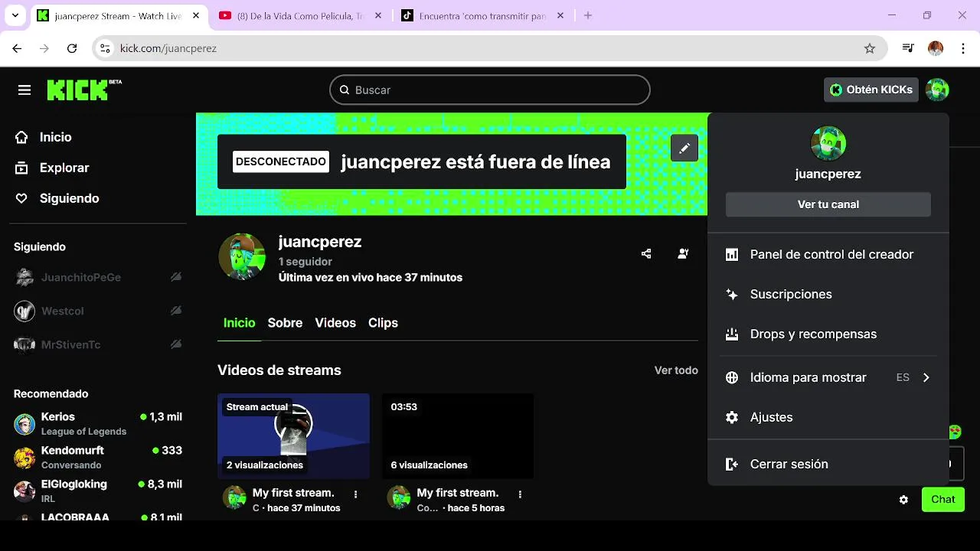Screen dimensions: 980x551
Task: Click the Ver tu canal button
Action: point(828,204)
